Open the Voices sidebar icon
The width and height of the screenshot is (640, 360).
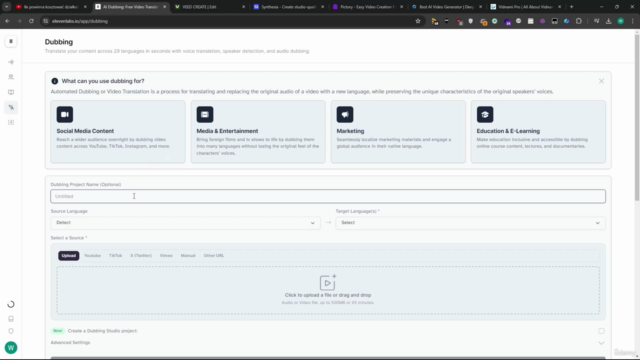click(11, 77)
